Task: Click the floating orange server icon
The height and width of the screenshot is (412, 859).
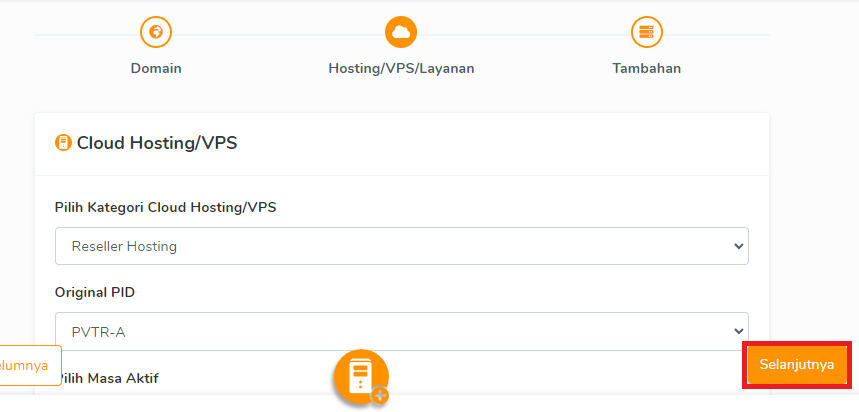Action: (359, 376)
